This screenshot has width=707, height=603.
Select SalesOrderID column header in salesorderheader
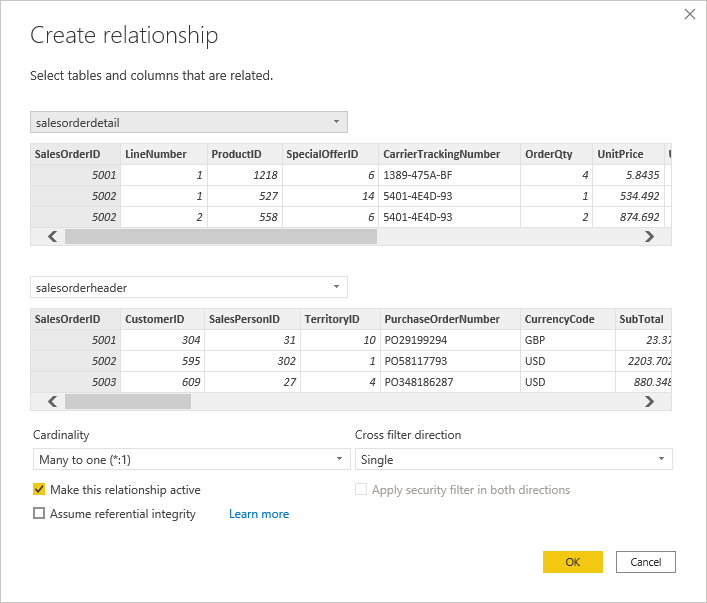68,319
